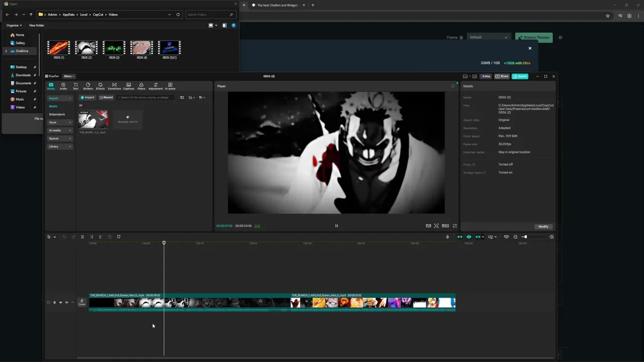644x362 pixels.
Task: Click the player ratio icon
Action: [445, 226]
